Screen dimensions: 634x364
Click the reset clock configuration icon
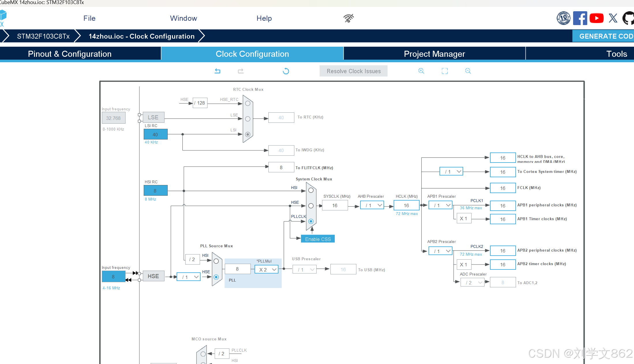pos(286,71)
